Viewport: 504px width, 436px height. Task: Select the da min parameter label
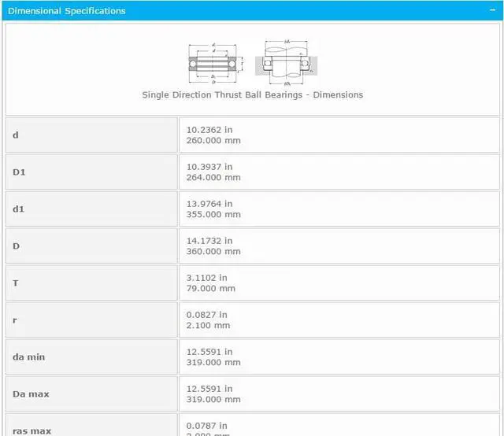[29, 357]
